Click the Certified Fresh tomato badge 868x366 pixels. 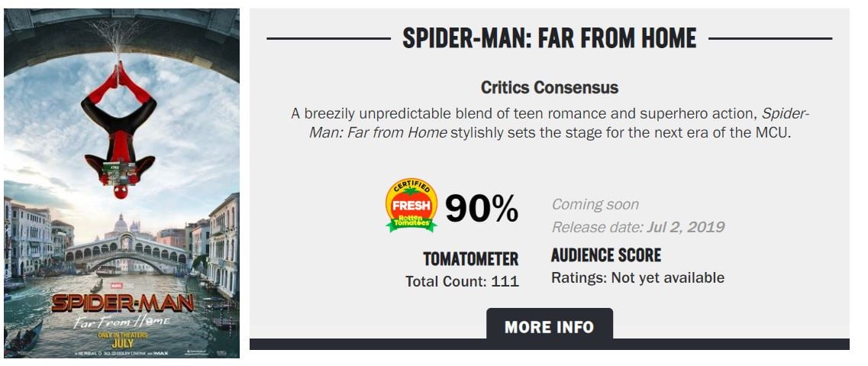click(411, 206)
